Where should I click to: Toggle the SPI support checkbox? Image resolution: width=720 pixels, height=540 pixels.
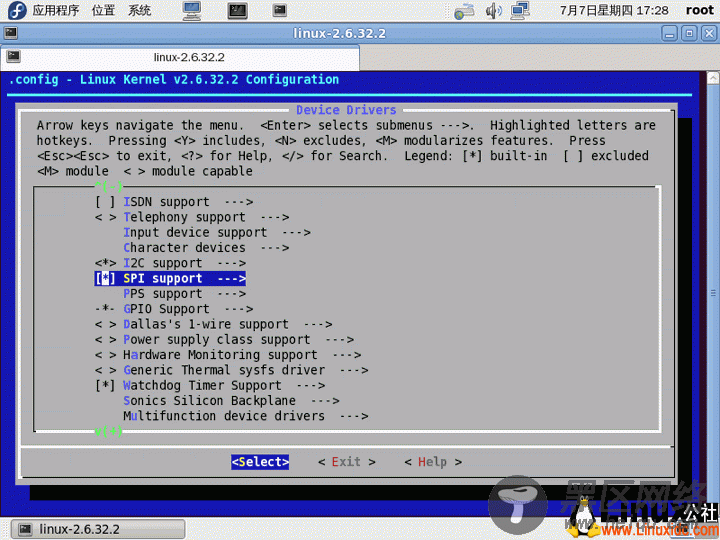pos(105,278)
